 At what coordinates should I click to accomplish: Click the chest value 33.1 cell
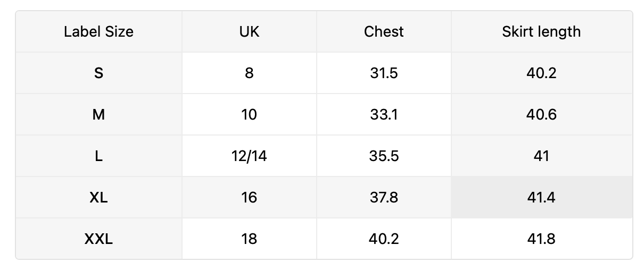coord(384,114)
